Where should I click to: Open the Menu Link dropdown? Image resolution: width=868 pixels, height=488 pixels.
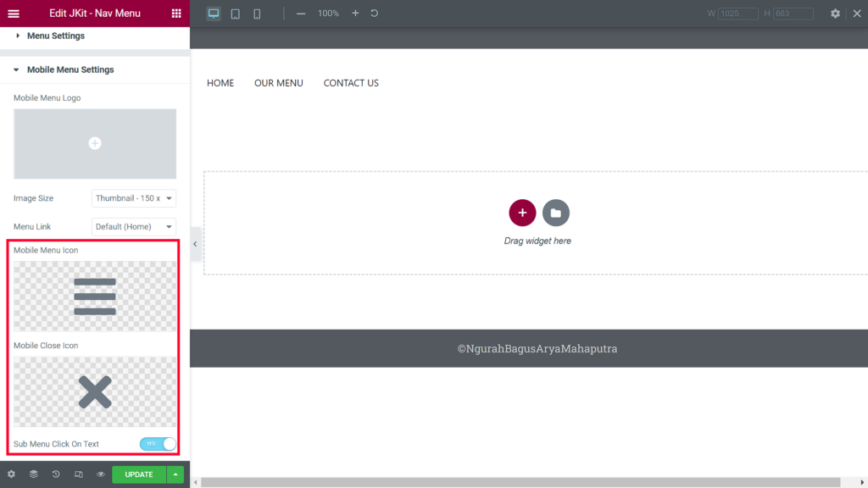133,226
